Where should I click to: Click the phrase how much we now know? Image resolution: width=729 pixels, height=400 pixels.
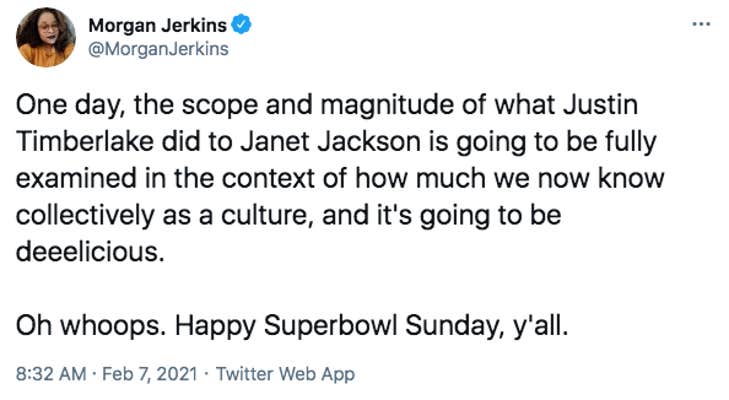point(510,178)
